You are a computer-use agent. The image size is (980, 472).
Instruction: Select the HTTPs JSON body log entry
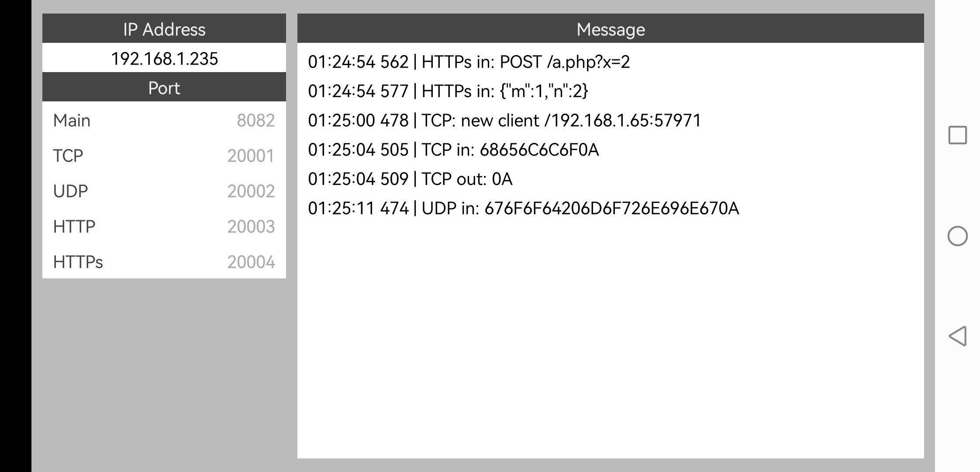point(448,91)
